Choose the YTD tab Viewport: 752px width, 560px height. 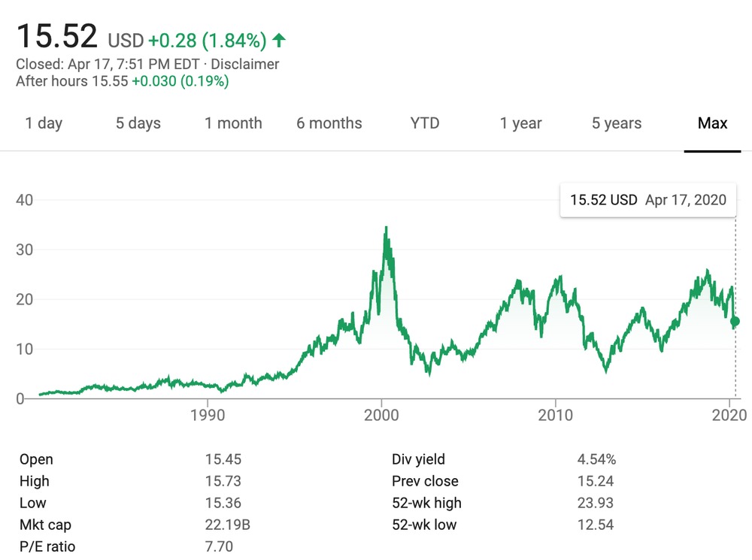click(x=425, y=123)
